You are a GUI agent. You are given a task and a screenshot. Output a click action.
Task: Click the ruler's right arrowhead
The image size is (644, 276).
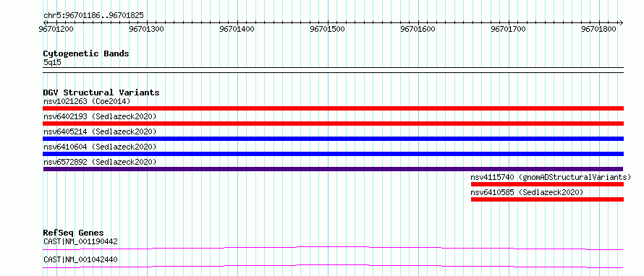(621, 22)
